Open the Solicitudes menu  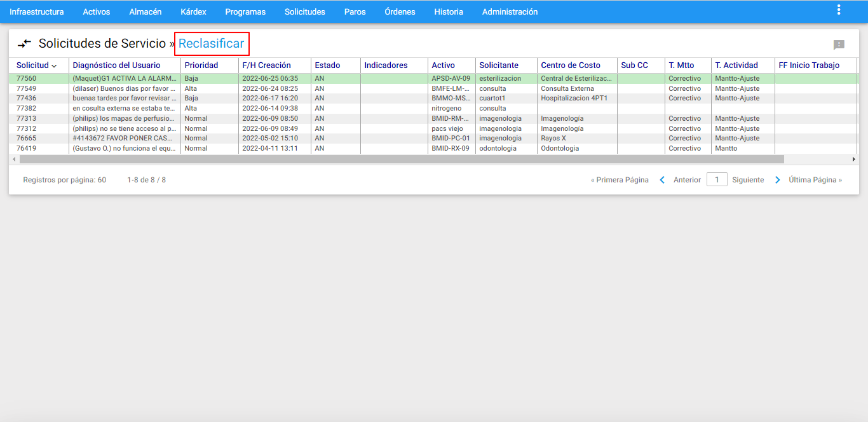(x=305, y=11)
